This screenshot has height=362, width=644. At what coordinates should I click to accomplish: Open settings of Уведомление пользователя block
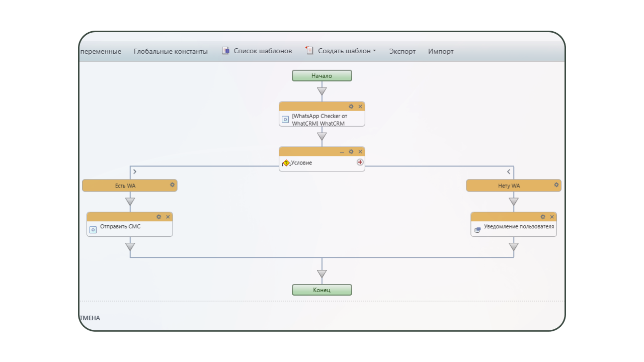tap(543, 217)
